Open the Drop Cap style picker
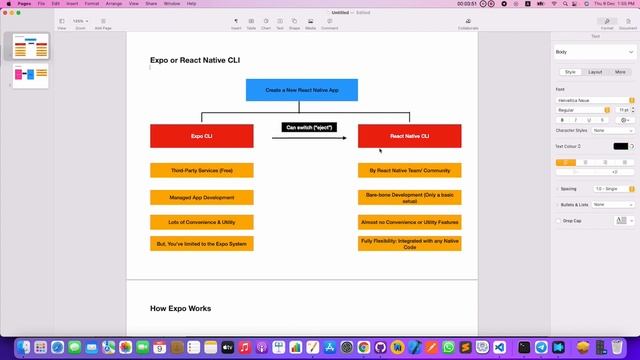Viewport: 640px width, 360px height. click(x=624, y=221)
